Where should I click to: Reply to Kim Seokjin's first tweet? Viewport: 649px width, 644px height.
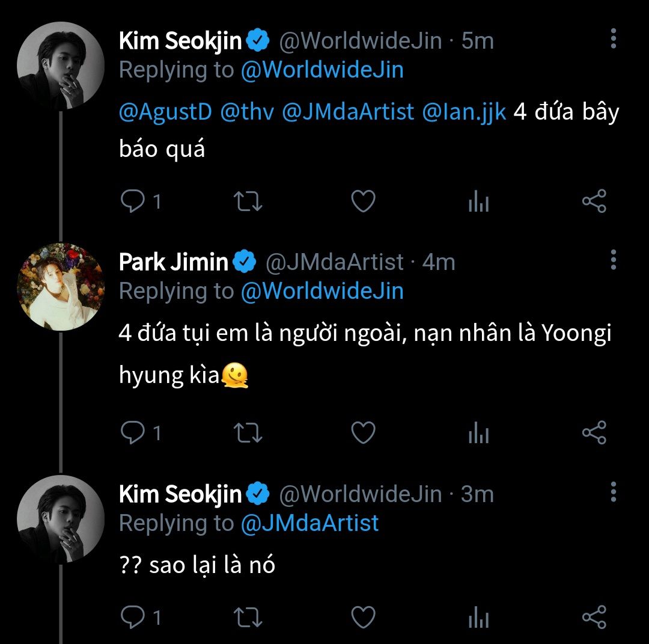[x=132, y=201]
